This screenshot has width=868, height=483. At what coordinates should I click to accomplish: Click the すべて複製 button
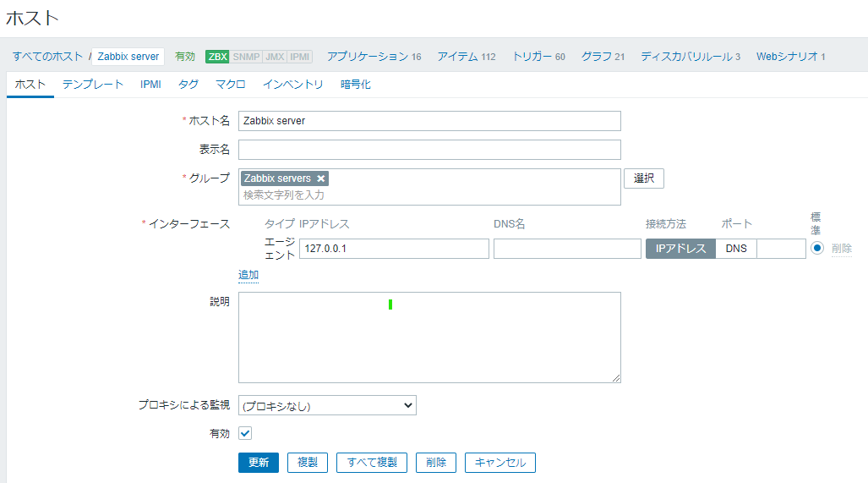(371, 463)
